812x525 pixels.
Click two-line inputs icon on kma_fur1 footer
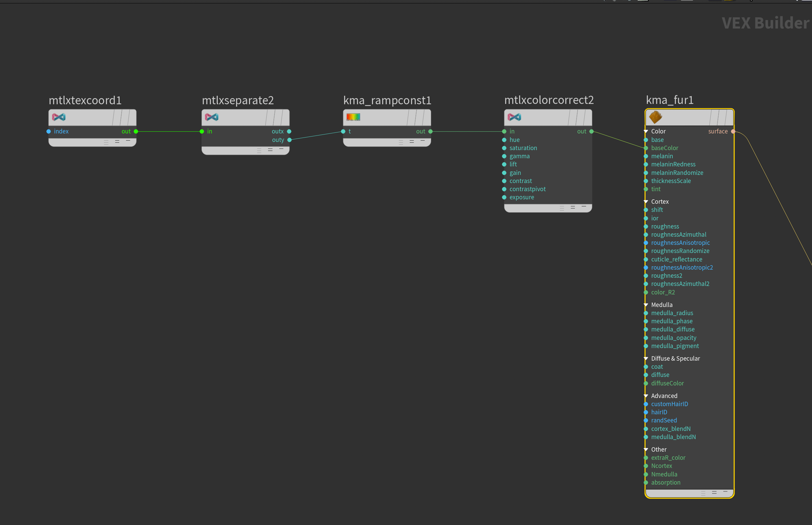[x=714, y=493]
